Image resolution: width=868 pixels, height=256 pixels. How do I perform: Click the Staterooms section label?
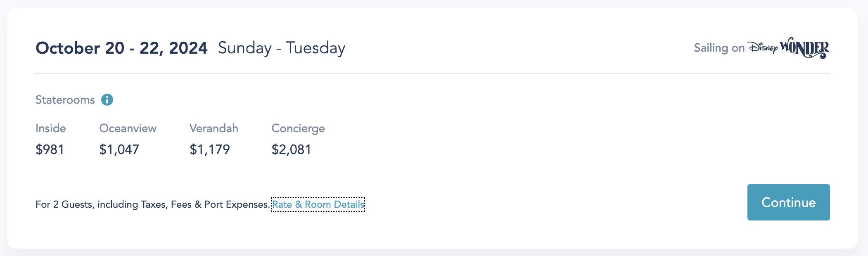[x=65, y=100]
